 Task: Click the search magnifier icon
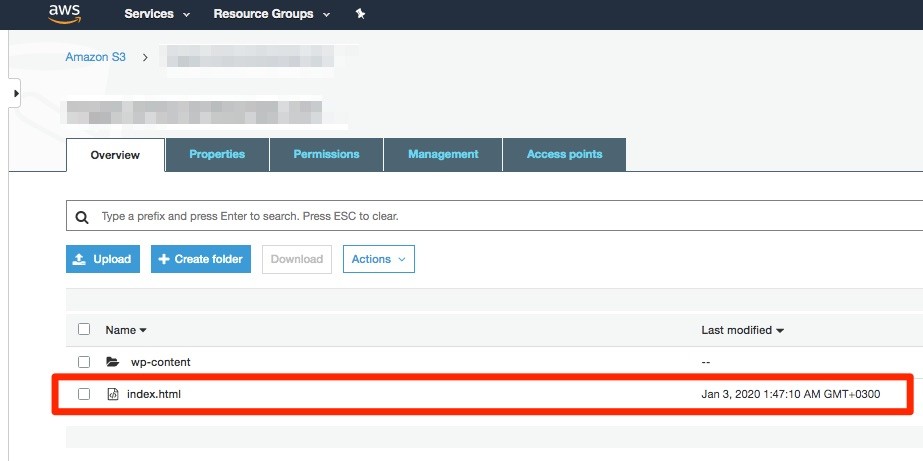pyautogui.click(x=83, y=216)
